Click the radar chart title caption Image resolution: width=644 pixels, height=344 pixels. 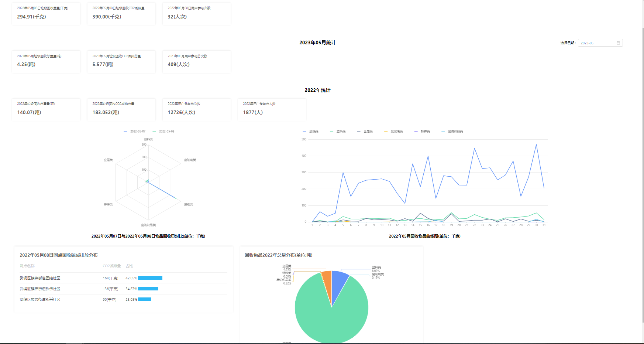click(148, 236)
